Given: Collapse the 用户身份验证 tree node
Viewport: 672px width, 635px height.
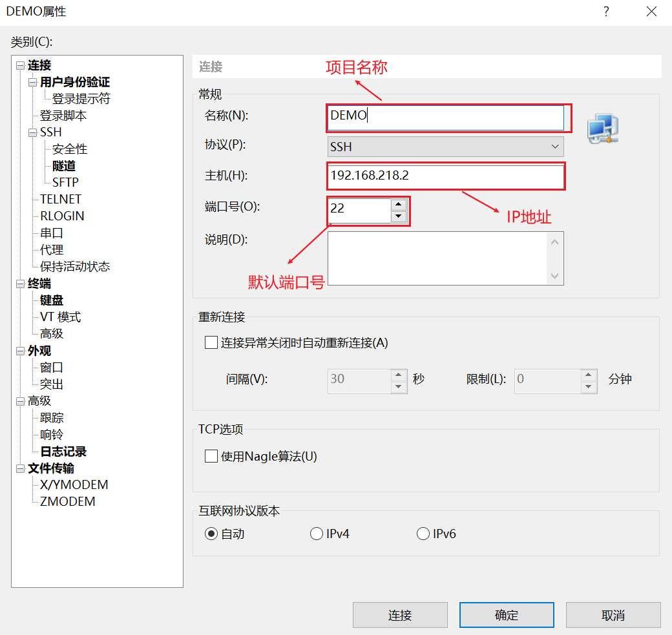Looking at the screenshot, I should (x=32, y=82).
